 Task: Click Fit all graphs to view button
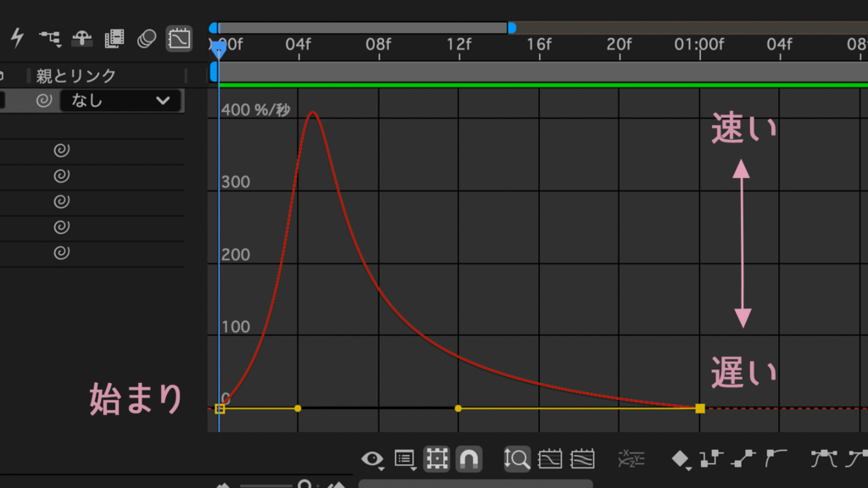tap(582, 458)
